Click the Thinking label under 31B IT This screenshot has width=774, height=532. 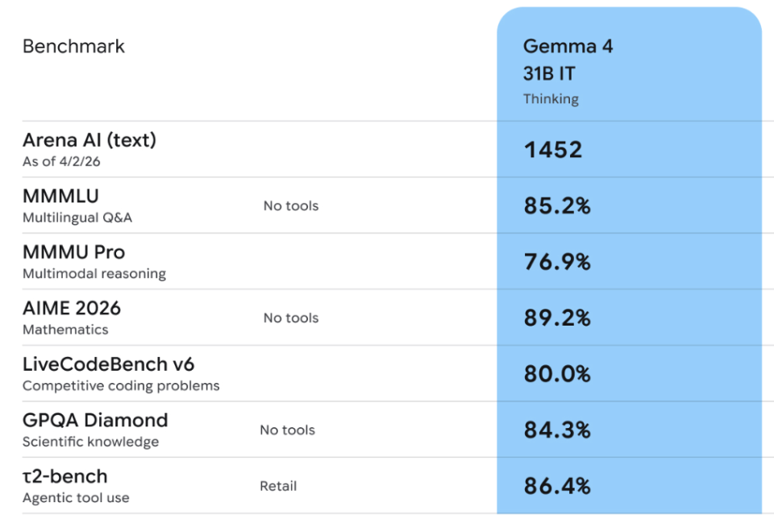click(x=551, y=99)
